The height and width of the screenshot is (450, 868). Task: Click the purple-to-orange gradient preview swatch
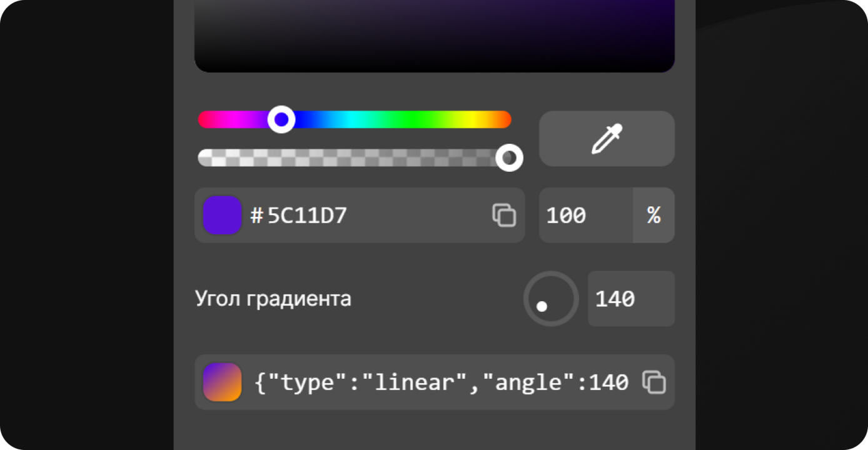(x=222, y=382)
